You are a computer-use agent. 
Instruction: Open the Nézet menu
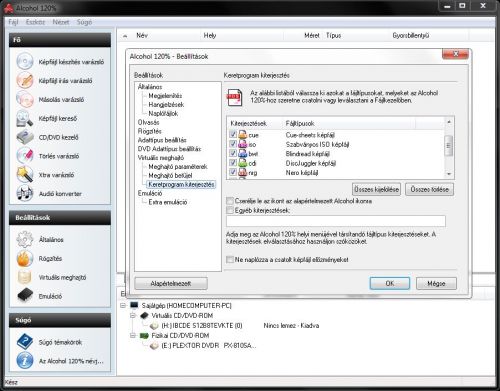point(61,22)
